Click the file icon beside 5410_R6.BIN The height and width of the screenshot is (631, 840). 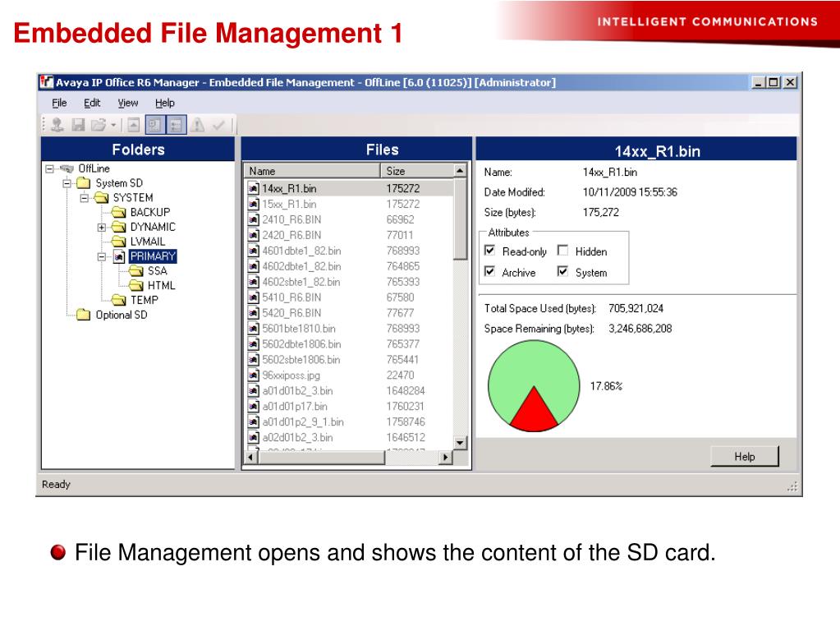point(254,297)
